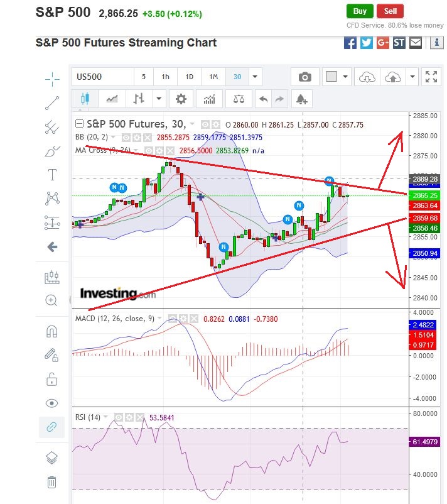
Task: Pick the text annotation tool
Action: (x=52, y=175)
